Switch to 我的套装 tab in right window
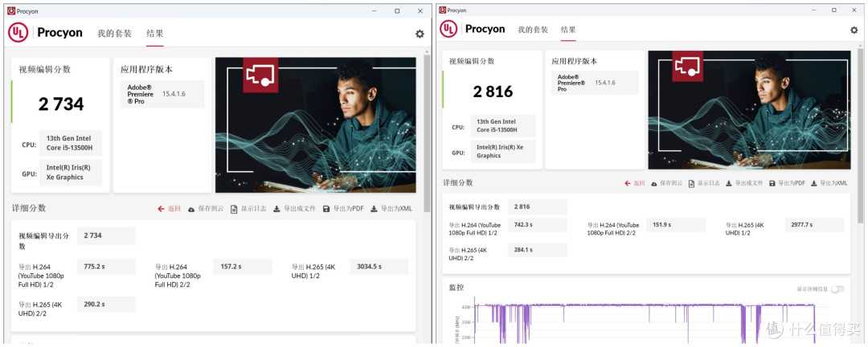 click(x=533, y=30)
